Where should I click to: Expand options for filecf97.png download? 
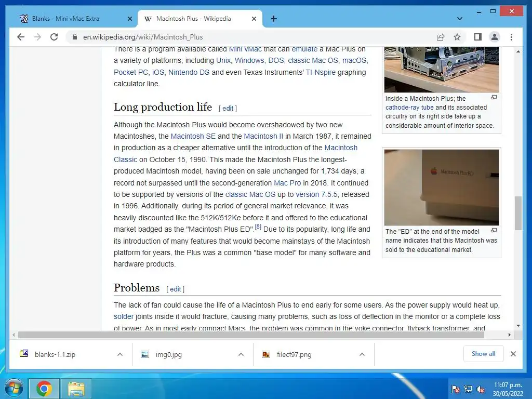click(x=362, y=354)
